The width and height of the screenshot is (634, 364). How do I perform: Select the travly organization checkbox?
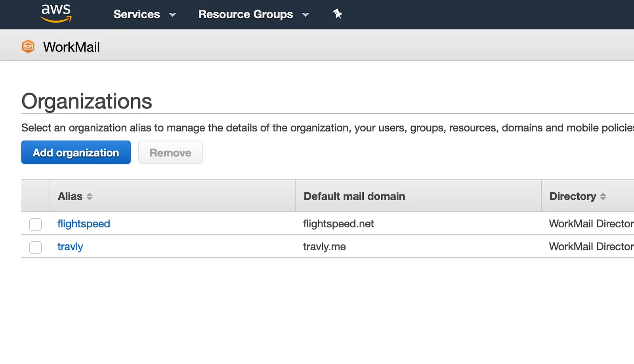[x=35, y=248]
